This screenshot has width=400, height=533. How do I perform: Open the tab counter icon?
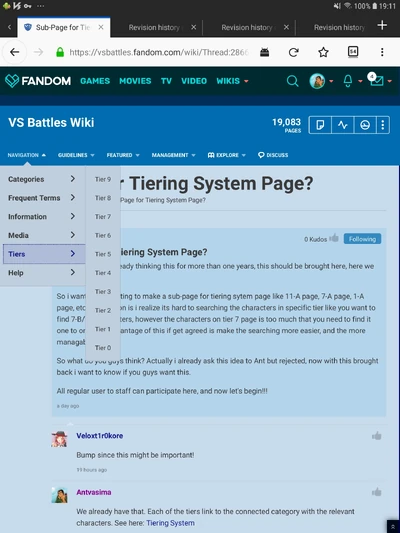pyautogui.click(x=353, y=52)
